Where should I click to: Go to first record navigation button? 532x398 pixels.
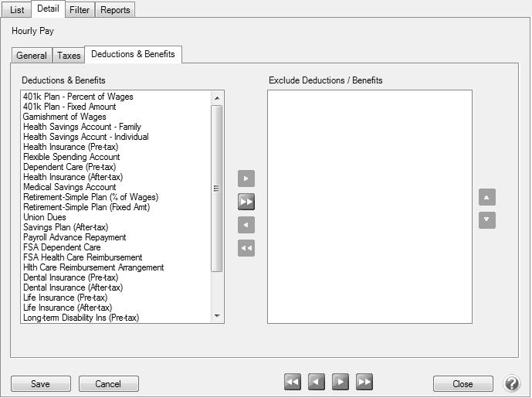[293, 383]
